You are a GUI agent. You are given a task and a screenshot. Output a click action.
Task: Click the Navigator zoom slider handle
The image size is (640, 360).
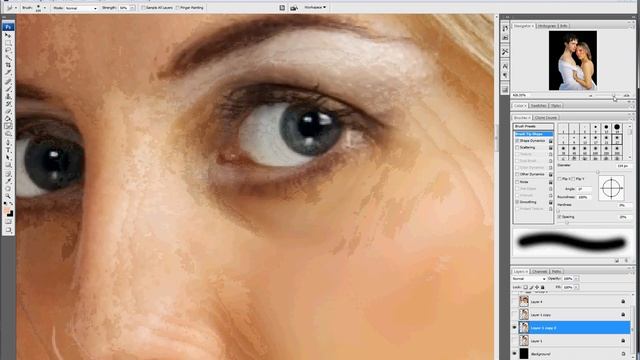(613, 96)
